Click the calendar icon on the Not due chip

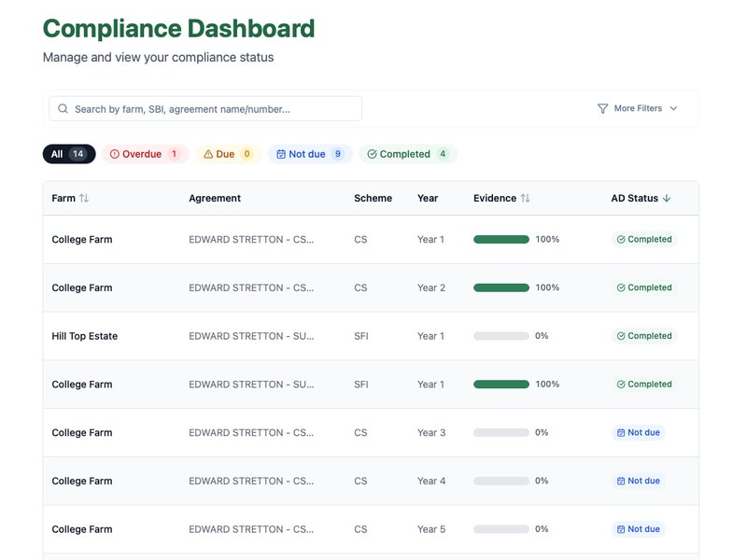point(280,154)
